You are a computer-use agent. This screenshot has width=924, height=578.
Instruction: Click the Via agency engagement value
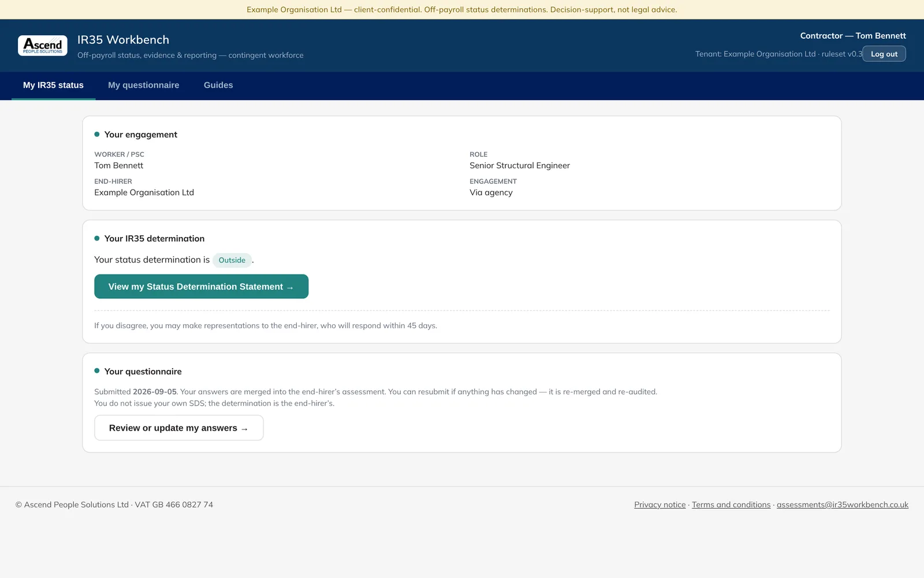point(491,192)
